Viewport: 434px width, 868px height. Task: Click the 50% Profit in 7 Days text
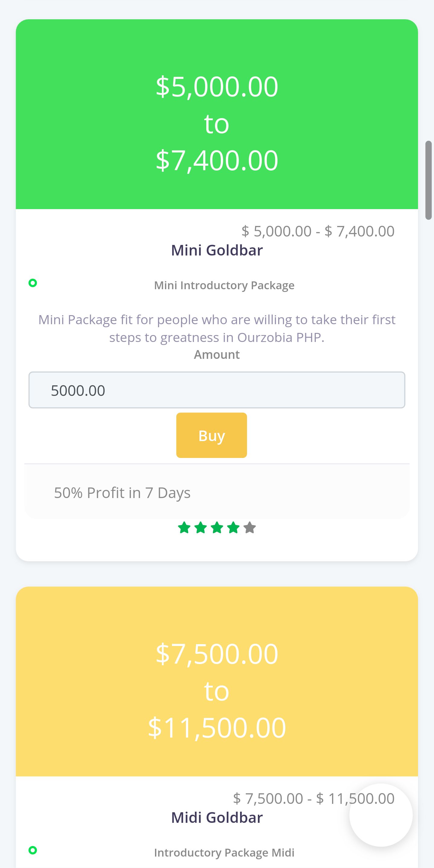[122, 493]
